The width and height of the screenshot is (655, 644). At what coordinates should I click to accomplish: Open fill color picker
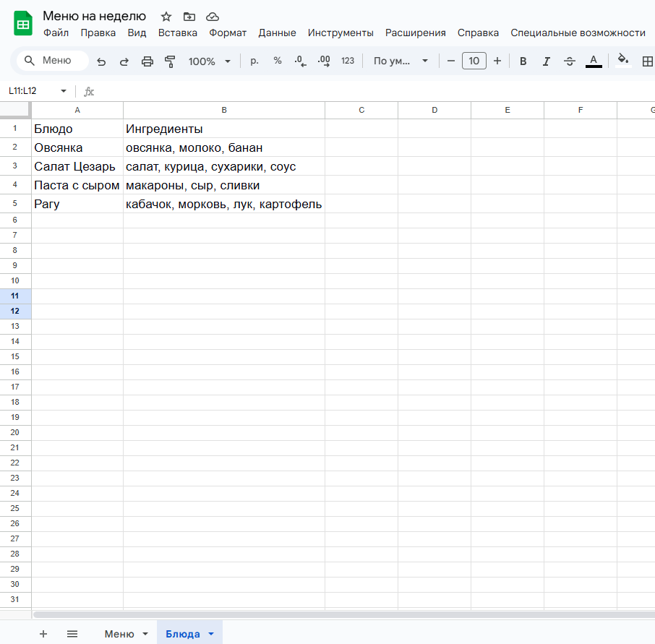tap(623, 60)
